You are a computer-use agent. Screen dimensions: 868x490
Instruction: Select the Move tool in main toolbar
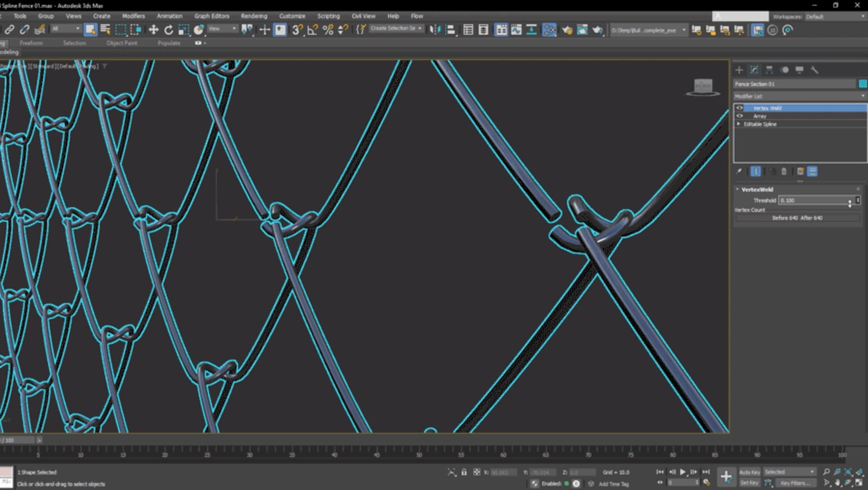coord(153,30)
